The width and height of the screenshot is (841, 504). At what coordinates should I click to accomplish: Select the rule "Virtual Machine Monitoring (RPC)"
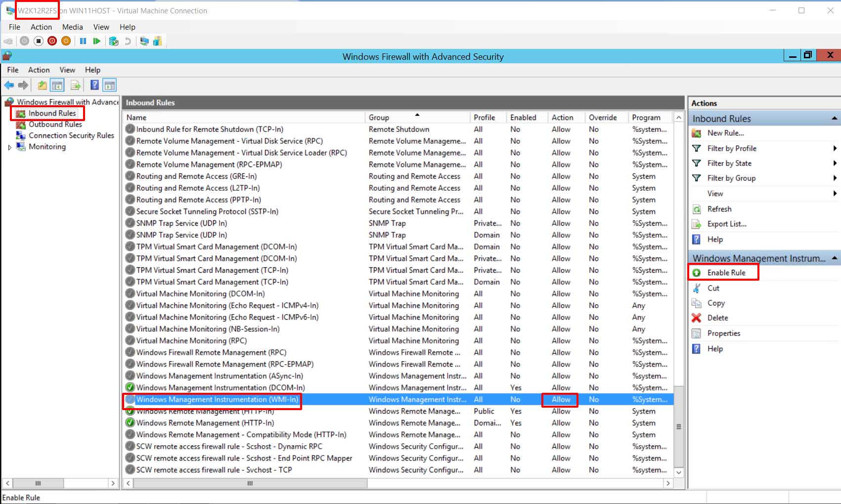(191, 340)
